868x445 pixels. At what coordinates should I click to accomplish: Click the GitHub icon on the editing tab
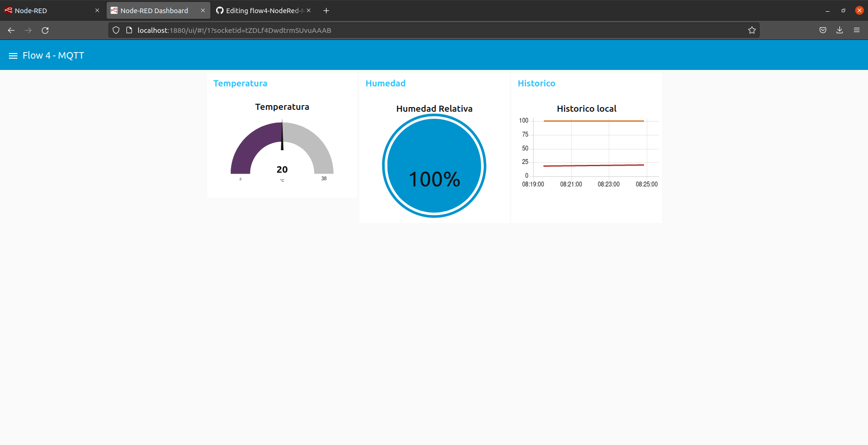click(221, 10)
